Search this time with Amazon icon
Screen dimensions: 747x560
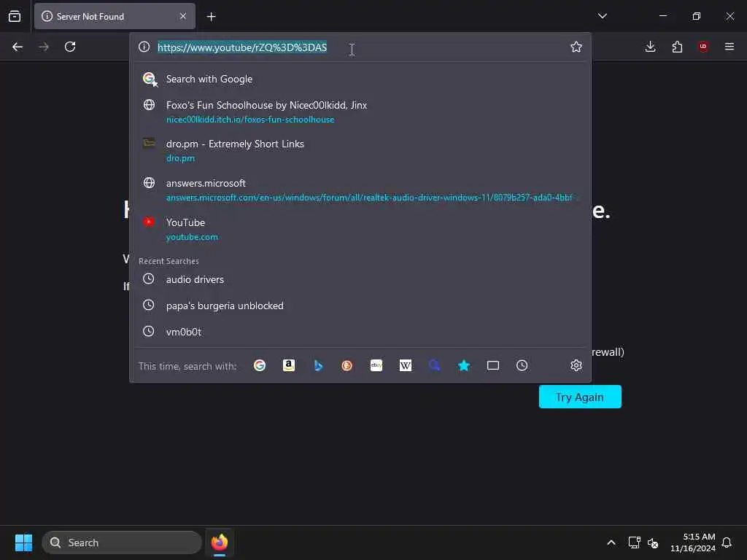pos(289,366)
